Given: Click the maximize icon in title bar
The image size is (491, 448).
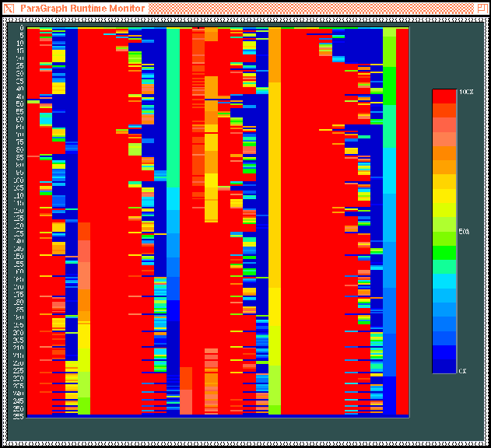Looking at the screenshot, I should point(482,7).
